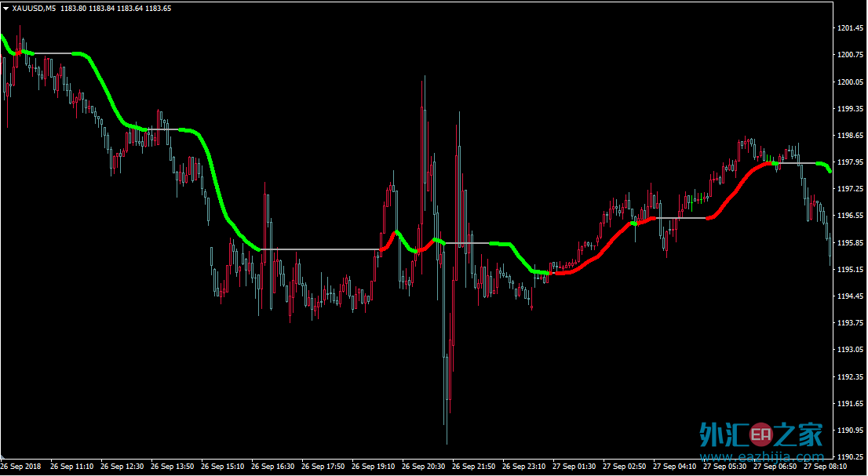Click the 26 Sep 2018 date label
This screenshot has height=476, width=868.
tap(20, 467)
